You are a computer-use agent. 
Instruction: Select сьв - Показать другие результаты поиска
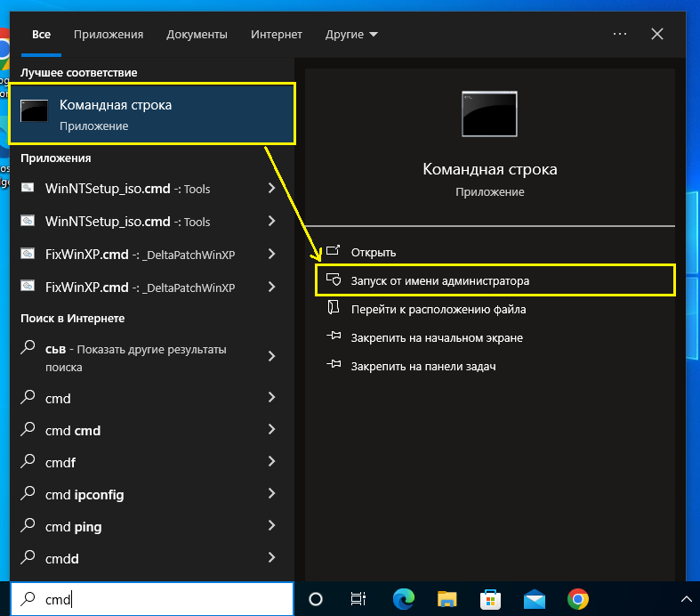tap(136, 358)
